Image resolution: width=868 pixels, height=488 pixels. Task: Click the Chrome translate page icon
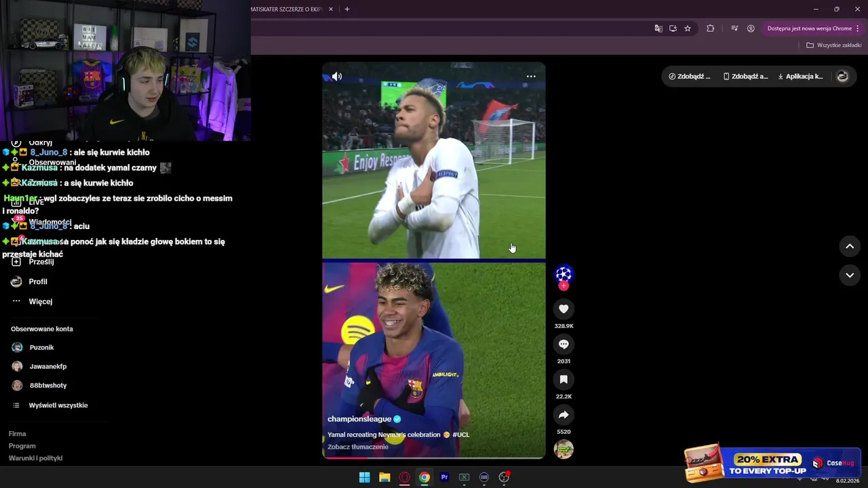pos(658,28)
